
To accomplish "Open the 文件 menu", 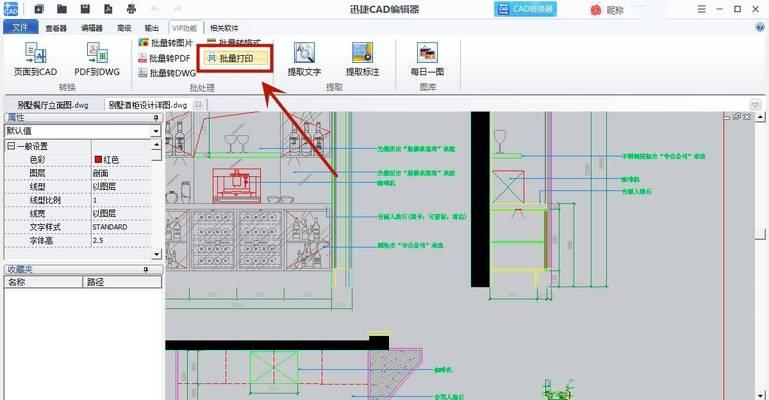I will 20,27.
